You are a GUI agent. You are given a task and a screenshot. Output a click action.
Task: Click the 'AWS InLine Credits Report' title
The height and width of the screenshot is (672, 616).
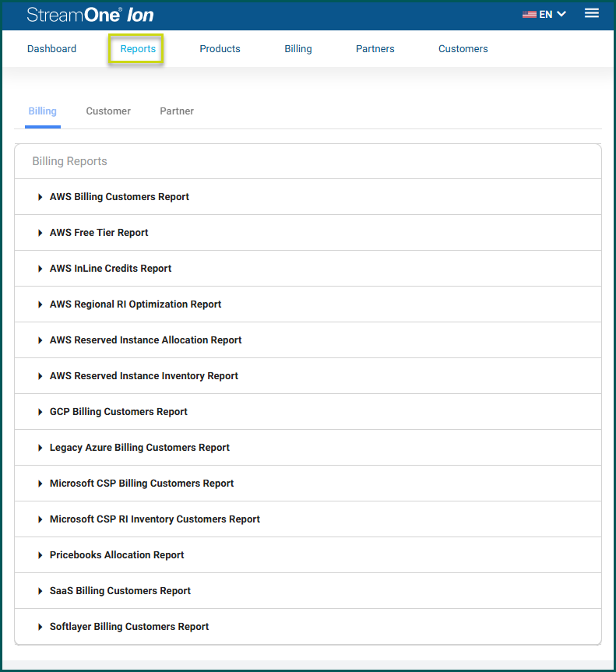click(111, 269)
